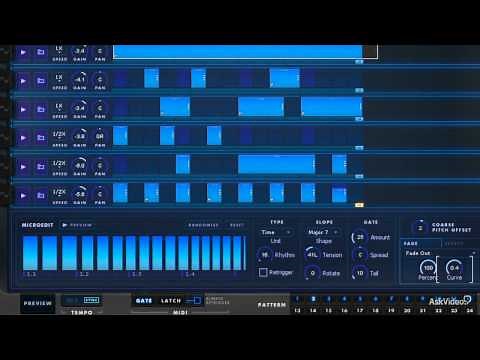Image resolution: width=480 pixels, height=360 pixels.
Task: Open speed dropdown on the -4.1 gain track
Action: point(59,79)
